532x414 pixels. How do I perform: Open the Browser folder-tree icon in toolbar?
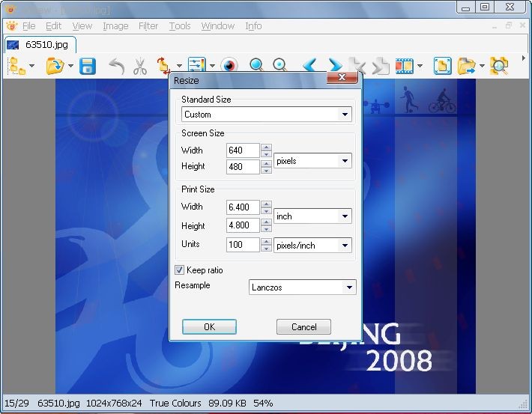point(17,65)
